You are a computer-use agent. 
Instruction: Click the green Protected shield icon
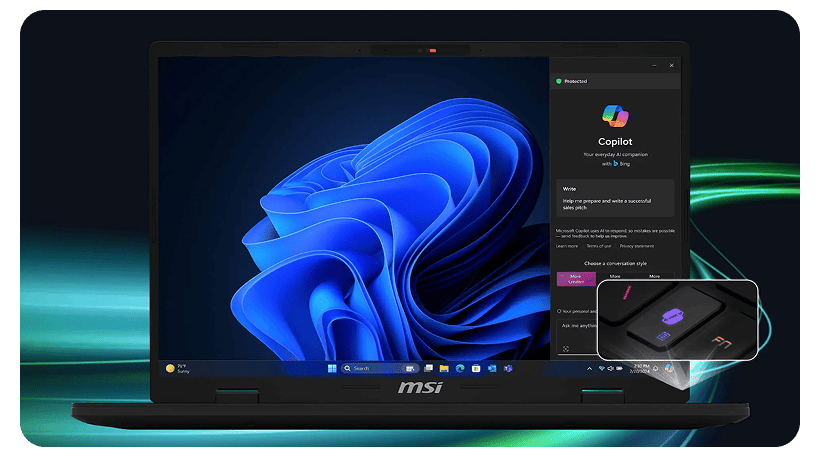point(559,81)
